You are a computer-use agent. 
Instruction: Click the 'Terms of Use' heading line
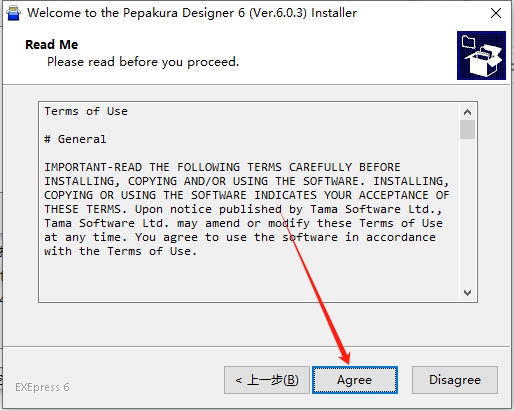[86, 111]
